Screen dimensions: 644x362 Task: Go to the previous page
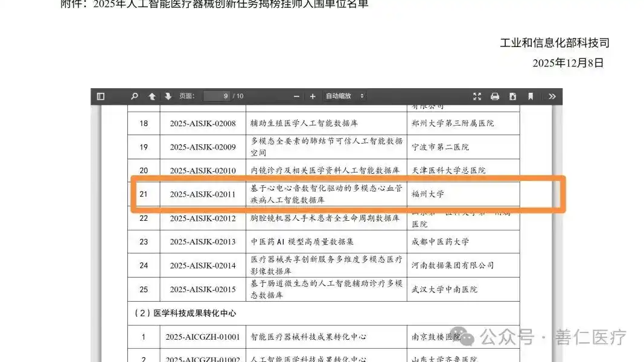point(152,97)
